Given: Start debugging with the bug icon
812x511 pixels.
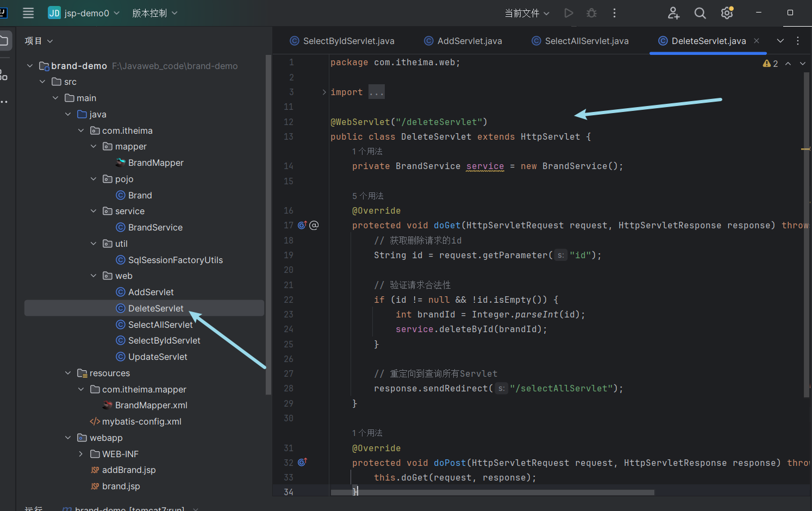Looking at the screenshot, I should [591, 13].
